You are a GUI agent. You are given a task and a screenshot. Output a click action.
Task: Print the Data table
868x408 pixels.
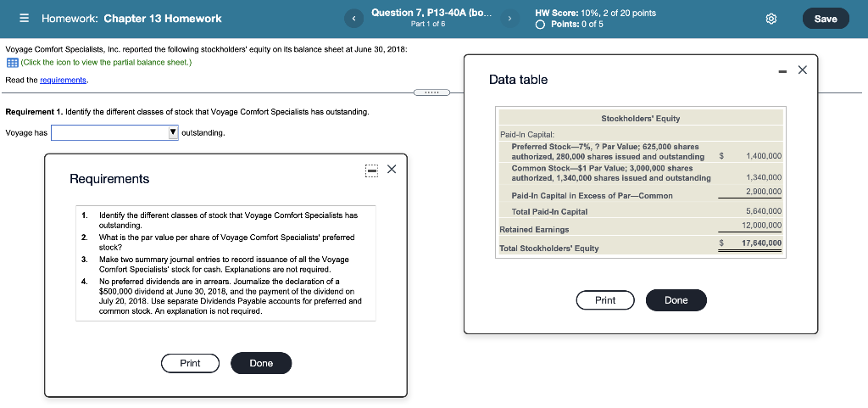(x=605, y=300)
